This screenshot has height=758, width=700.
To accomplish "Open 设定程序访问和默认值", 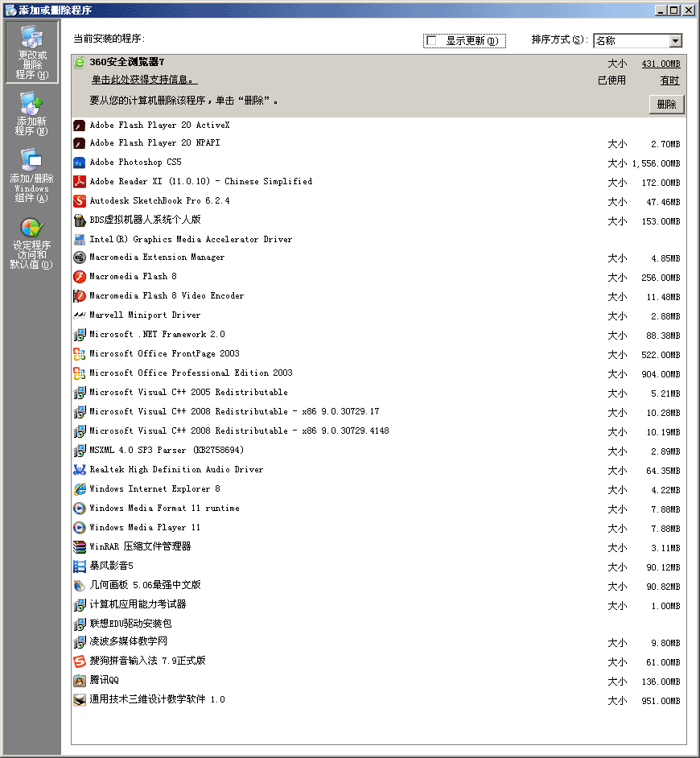I will tap(32, 244).
